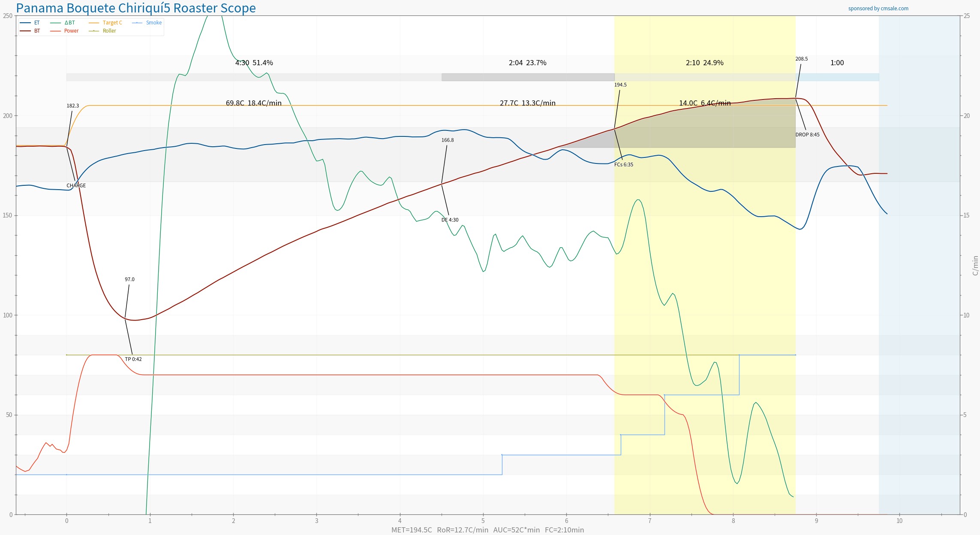Click the 208.5 drop temperature annotation
This screenshot has height=535, width=980.
801,59
